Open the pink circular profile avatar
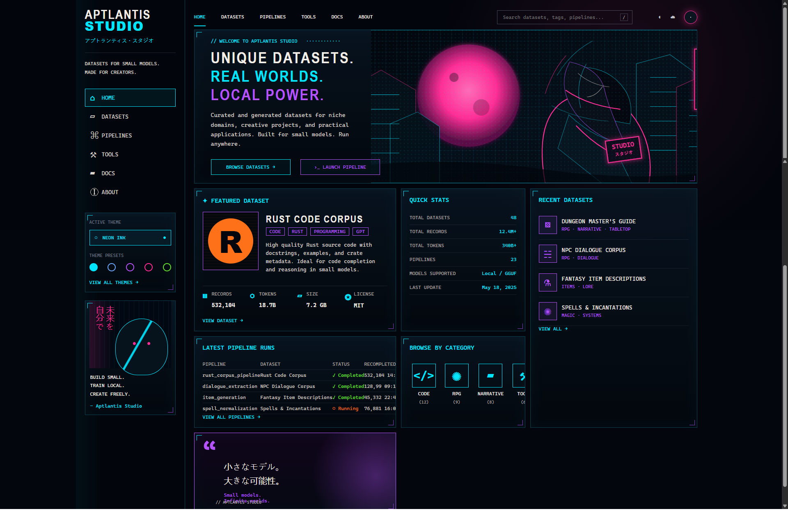Image resolution: width=788 pixels, height=532 pixels. (x=691, y=17)
